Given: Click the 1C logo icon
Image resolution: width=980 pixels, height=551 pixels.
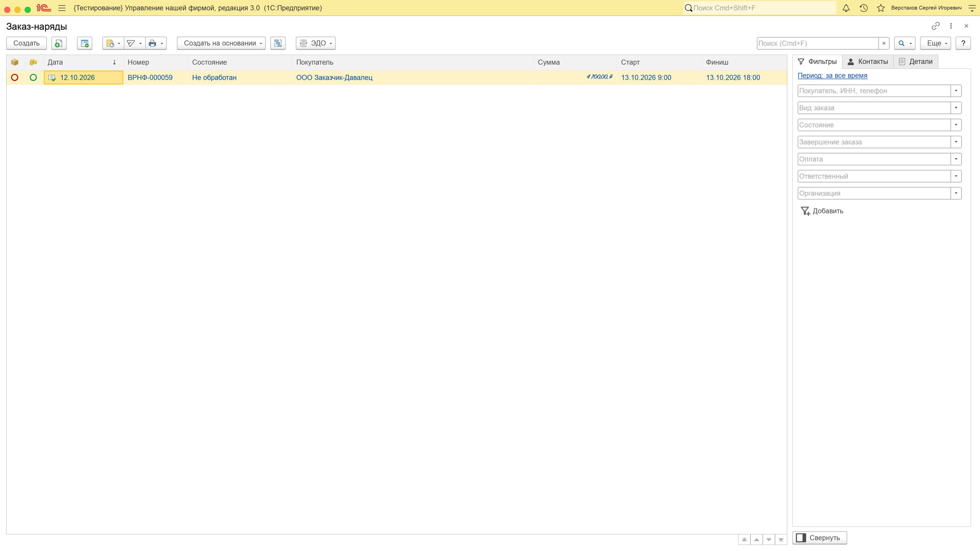Looking at the screenshot, I should [x=43, y=8].
